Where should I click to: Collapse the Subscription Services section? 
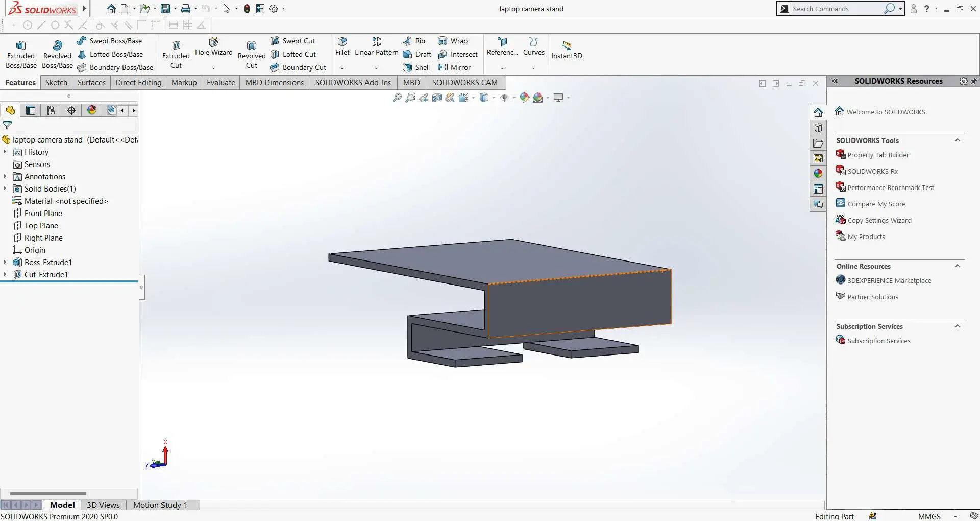958,326
